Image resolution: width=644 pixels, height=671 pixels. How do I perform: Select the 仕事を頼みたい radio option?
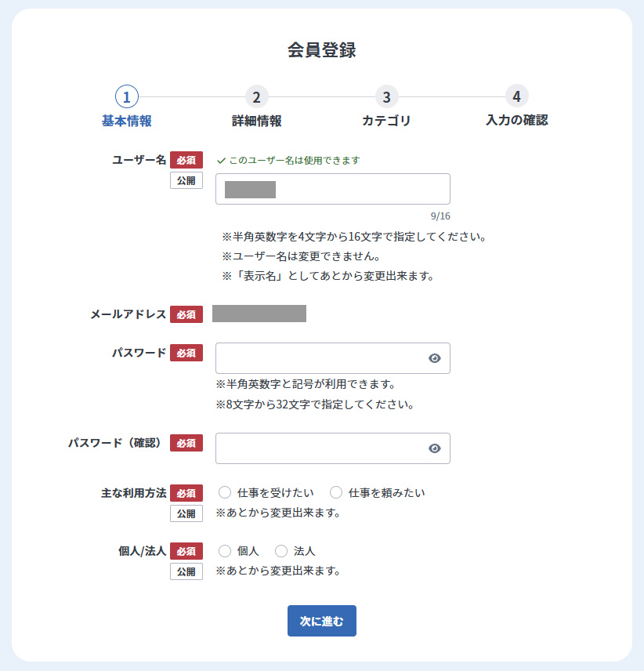(x=336, y=492)
